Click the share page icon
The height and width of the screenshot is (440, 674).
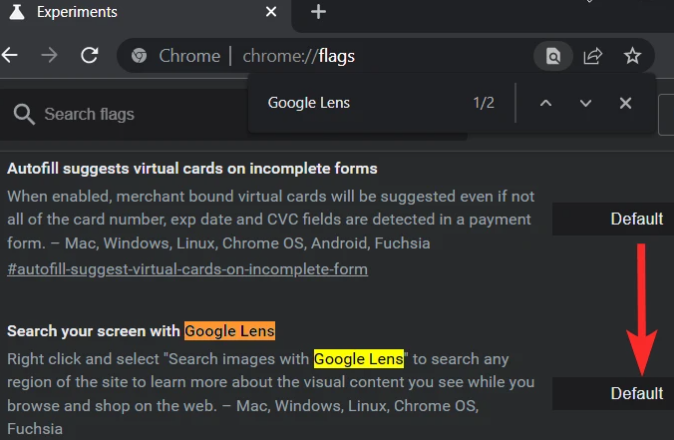point(592,56)
